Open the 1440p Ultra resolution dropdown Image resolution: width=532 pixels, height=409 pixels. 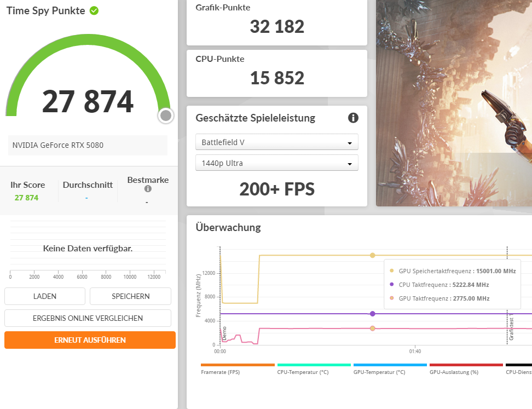[x=277, y=163]
